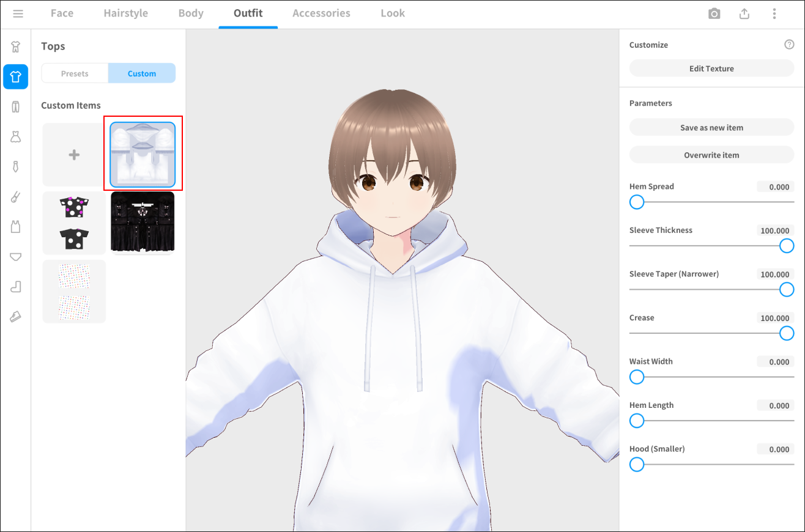Select the necktie category icon

click(15, 166)
